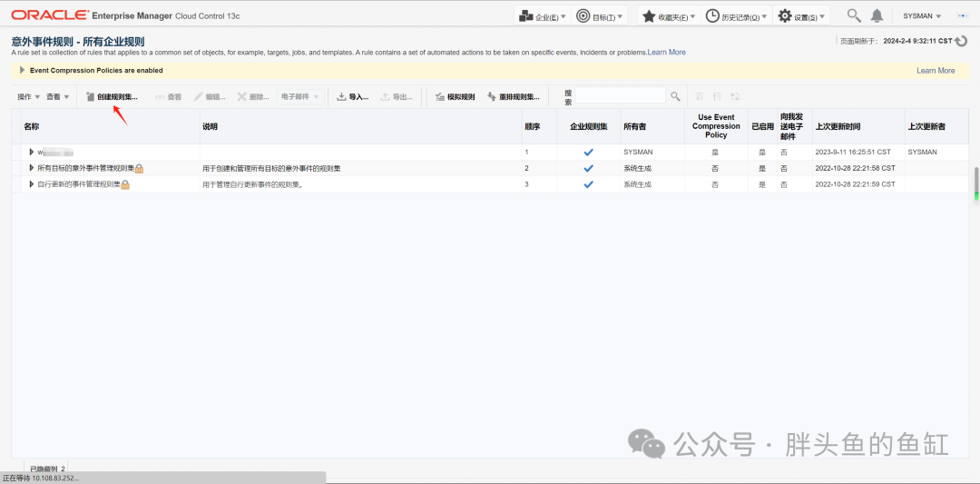
Task: Open the 电子邮件 dropdown
Action: tap(300, 97)
